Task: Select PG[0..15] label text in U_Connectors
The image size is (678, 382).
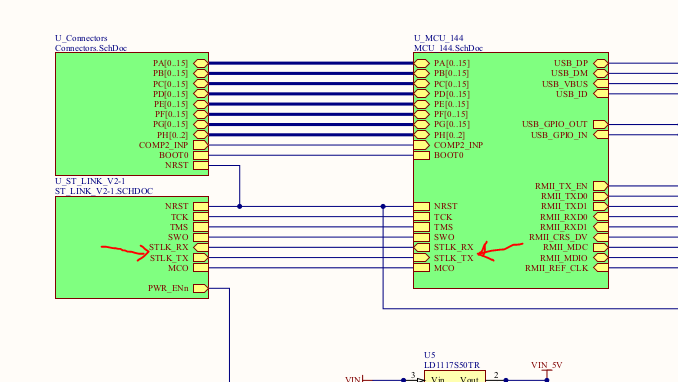Action: point(170,124)
